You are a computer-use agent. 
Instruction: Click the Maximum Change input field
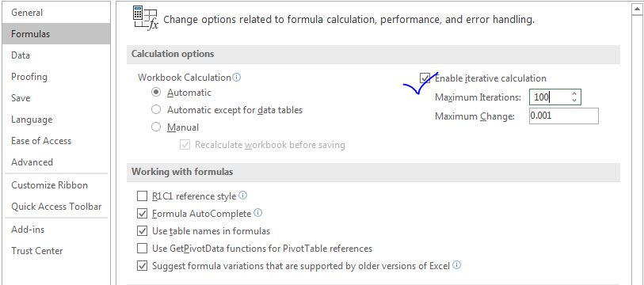click(x=563, y=116)
